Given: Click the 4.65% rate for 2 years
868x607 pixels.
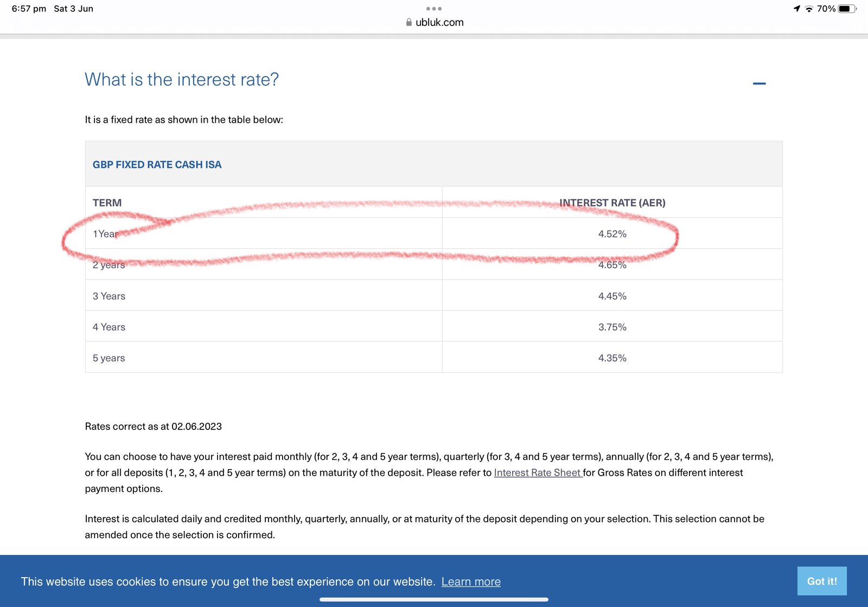Looking at the screenshot, I should 612,265.
